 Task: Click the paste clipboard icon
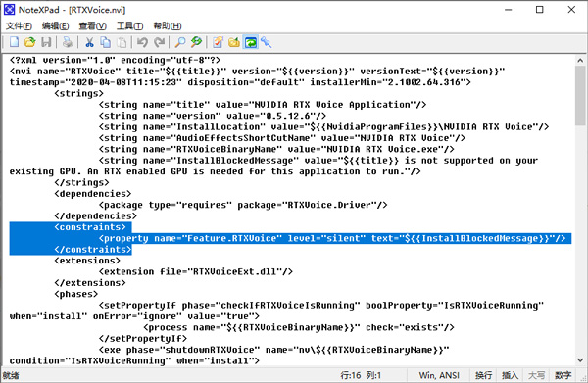coord(122,42)
